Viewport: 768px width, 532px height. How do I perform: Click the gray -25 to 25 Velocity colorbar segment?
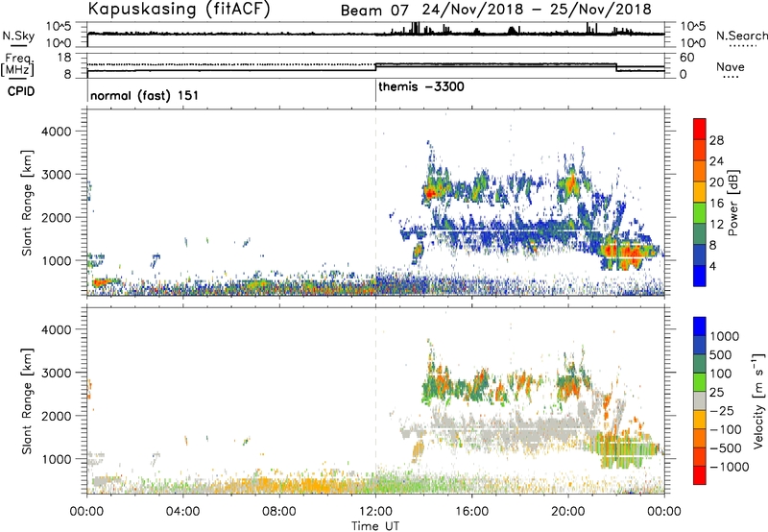click(x=700, y=400)
